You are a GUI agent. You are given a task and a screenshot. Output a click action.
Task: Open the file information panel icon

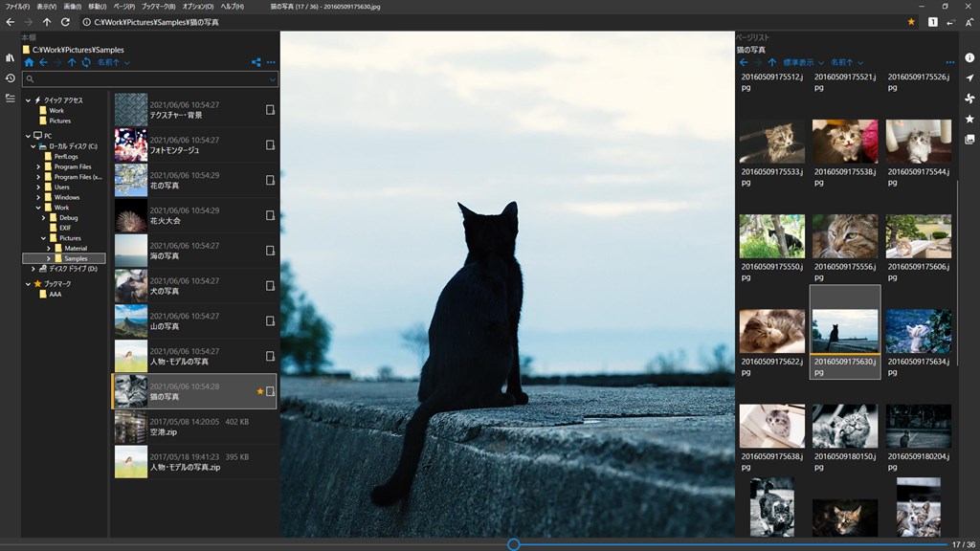click(969, 57)
